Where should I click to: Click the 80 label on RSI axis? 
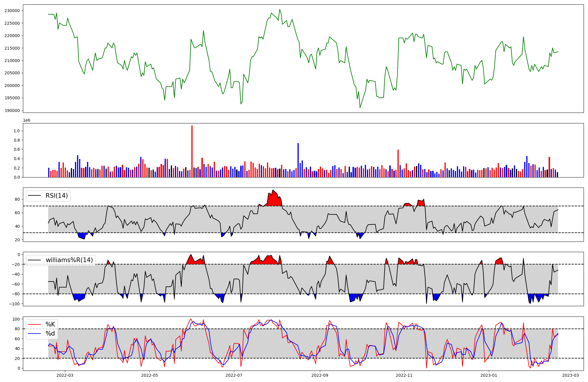(17, 200)
